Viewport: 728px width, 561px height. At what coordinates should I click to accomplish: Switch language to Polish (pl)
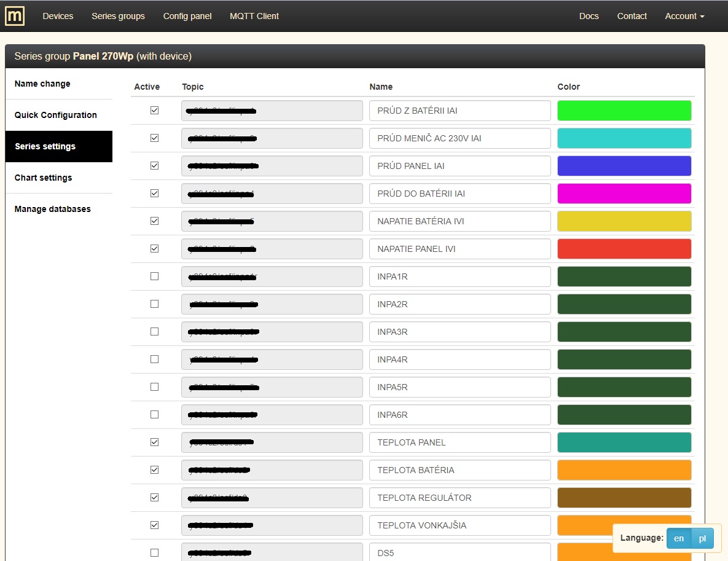coord(702,538)
